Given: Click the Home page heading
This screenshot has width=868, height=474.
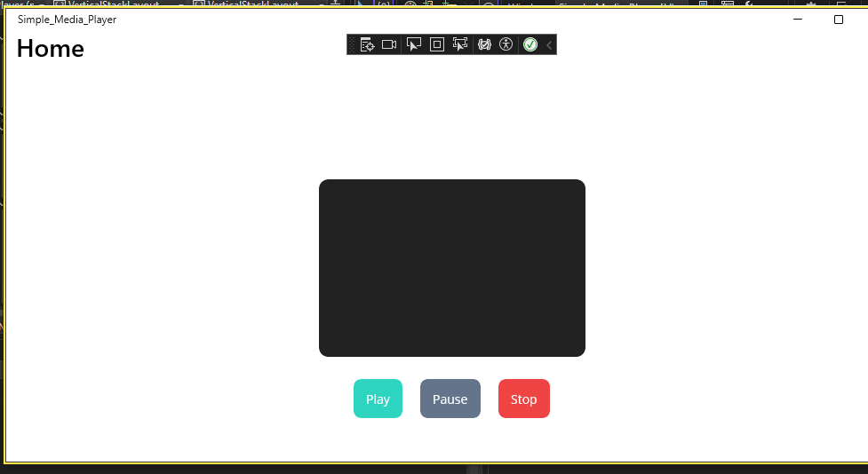Looking at the screenshot, I should pos(51,49).
